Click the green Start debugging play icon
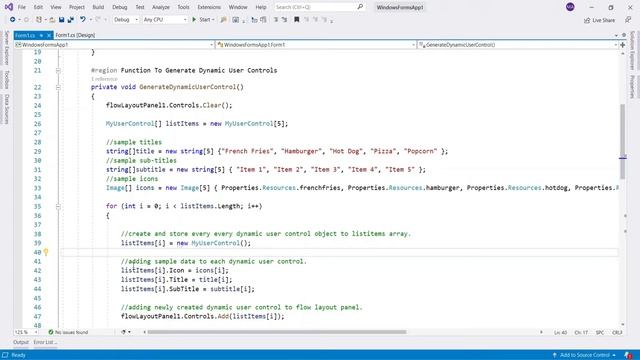 (x=194, y=20)
